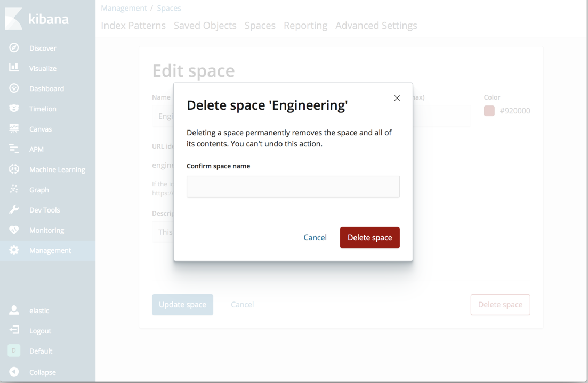Open the Visualize app
Viewport: 588px width, 383px height.
tap(42, 68)
